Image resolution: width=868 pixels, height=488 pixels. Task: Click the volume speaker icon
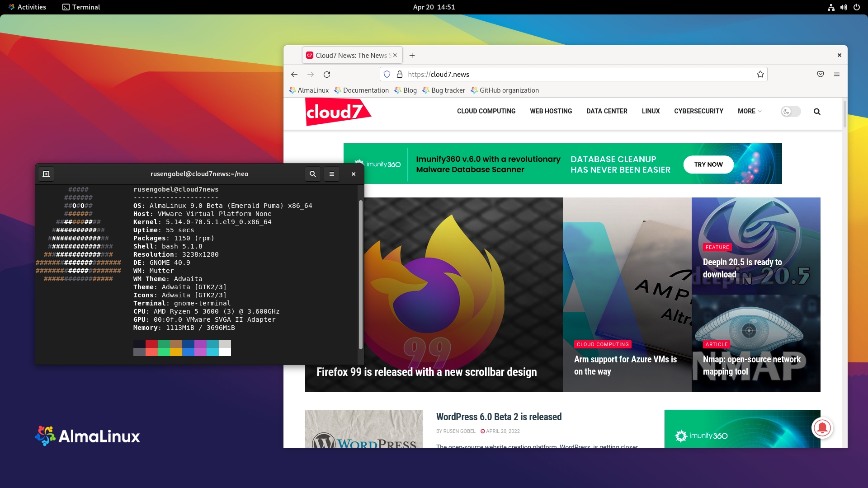844,7
